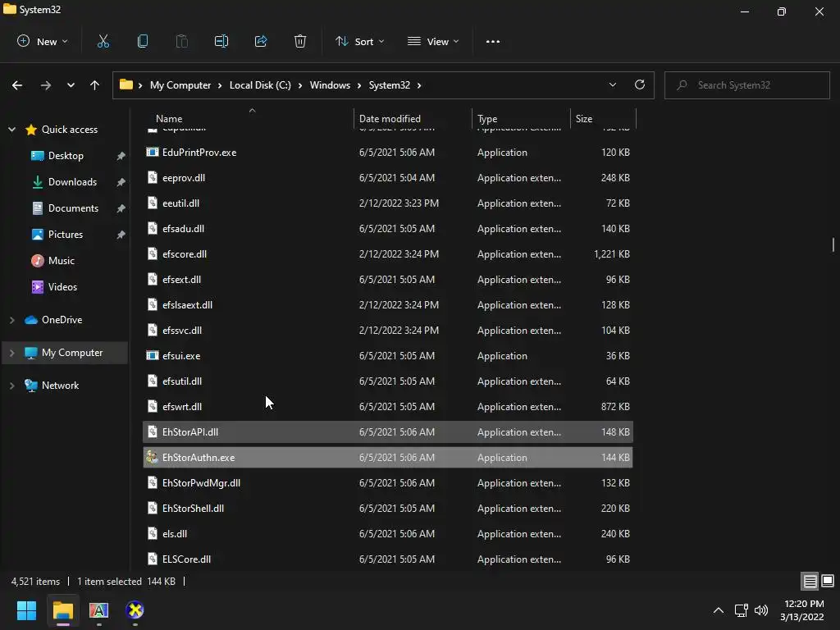Click the Copy icon in toolbar

coord(143,41)
